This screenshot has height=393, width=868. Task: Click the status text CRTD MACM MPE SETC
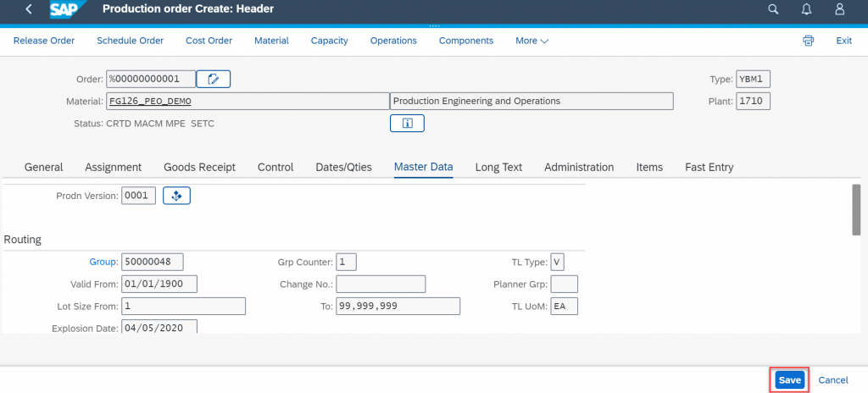coord(160,124)
